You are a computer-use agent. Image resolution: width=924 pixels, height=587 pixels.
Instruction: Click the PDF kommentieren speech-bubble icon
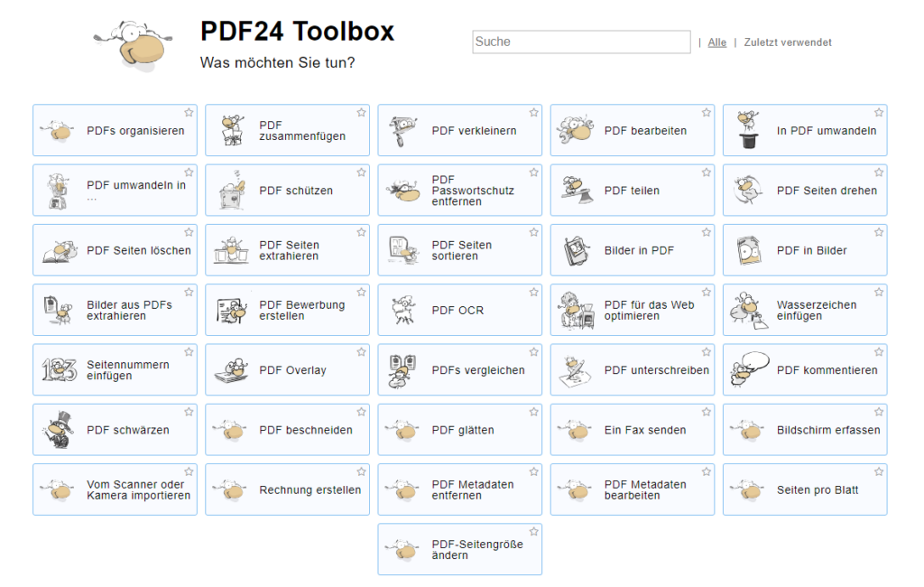(749, 369)
